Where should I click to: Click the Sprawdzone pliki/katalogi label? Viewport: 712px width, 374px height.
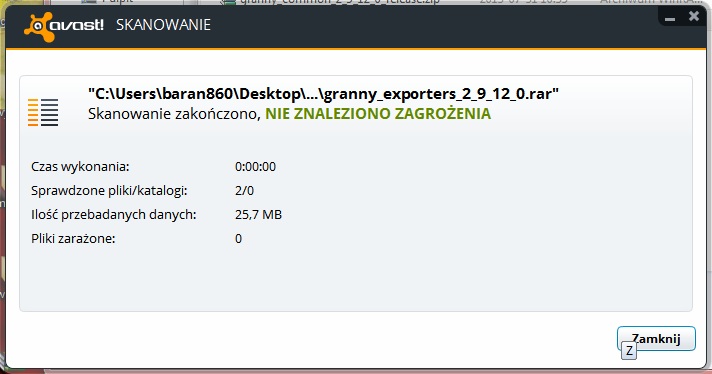click(x=109, y=191)
